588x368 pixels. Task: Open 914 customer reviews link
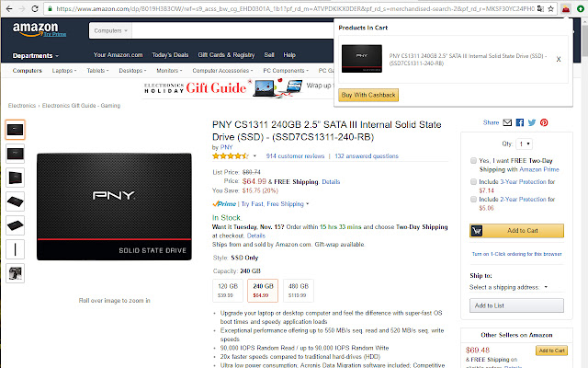(x=295, y=155)
